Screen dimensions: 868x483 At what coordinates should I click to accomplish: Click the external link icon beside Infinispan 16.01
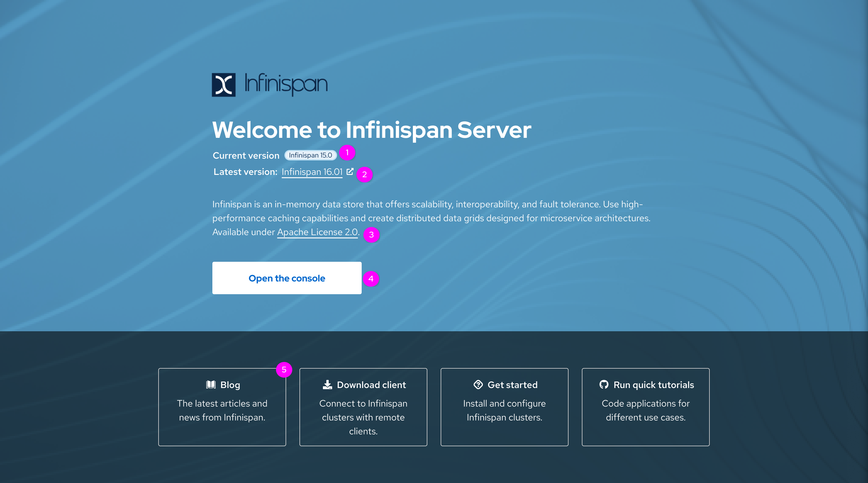coord(350,172)
